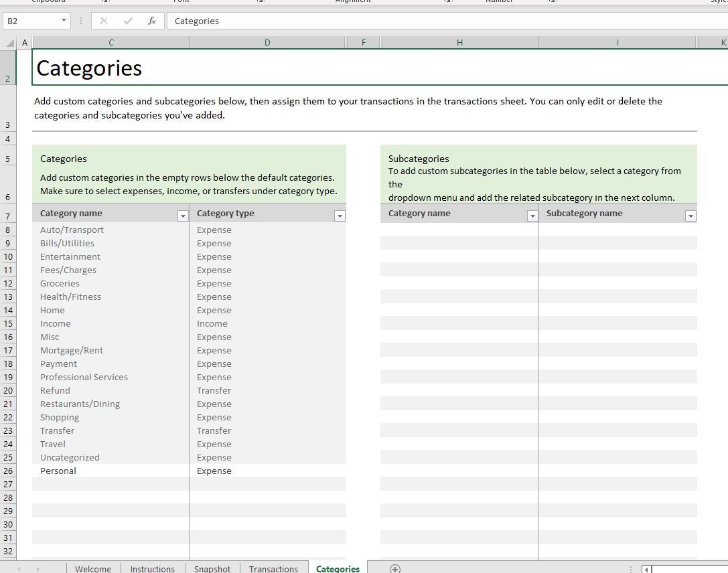Select column C header

(x=111, y=43)
